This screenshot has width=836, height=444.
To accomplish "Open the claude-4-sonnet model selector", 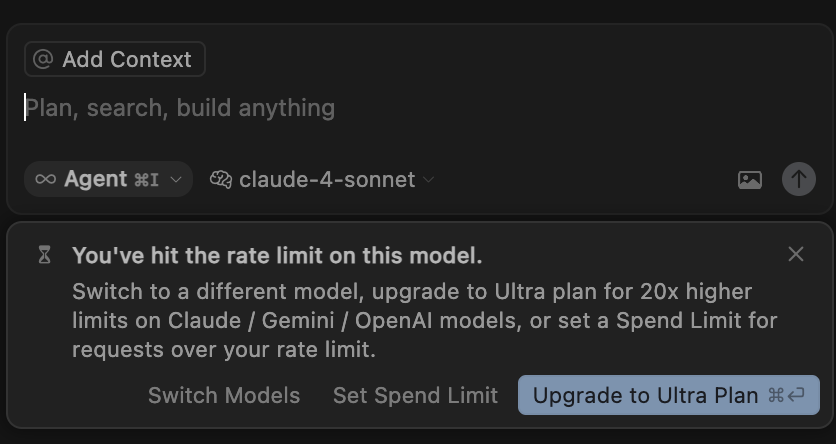I will [x=322, y=180].
